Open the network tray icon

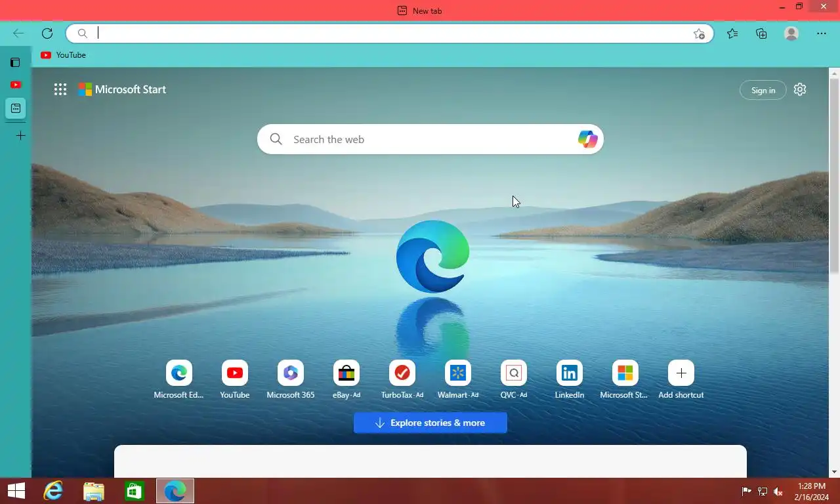tap(763, 491)
